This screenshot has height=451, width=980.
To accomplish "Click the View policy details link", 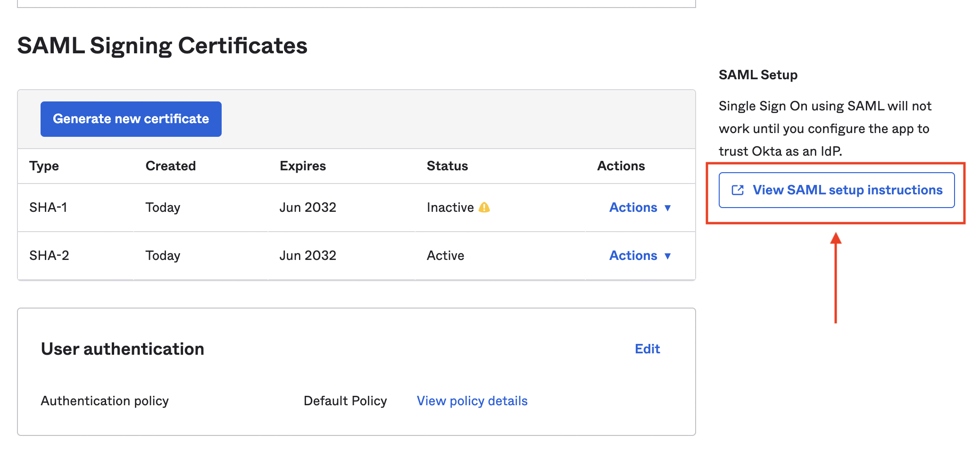I will (472, 401).
